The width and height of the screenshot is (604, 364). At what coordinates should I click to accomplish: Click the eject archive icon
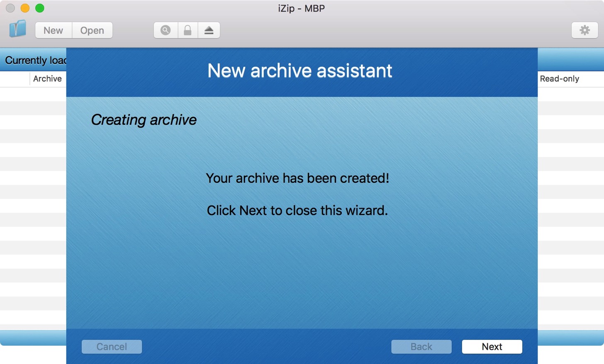tap(209, 30)
